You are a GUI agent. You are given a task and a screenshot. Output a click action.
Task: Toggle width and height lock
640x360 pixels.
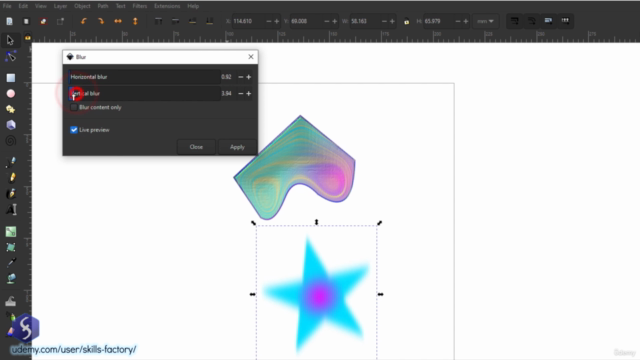[407, 22]
